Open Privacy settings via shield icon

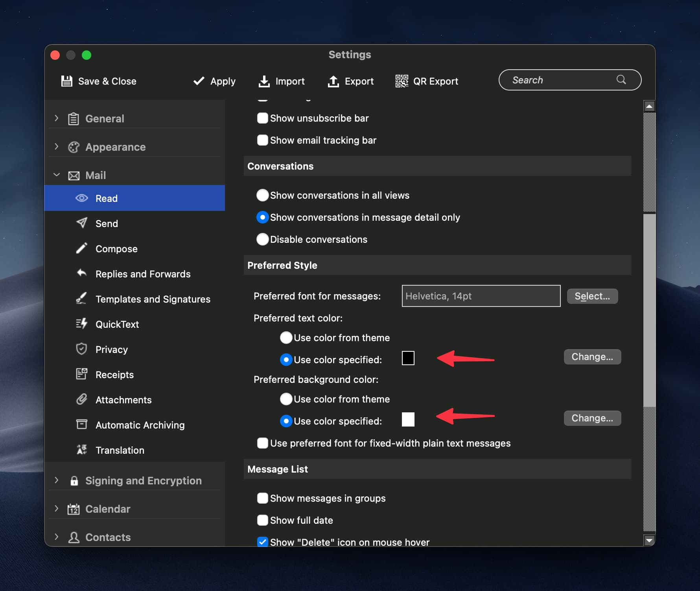pos(81,349)
